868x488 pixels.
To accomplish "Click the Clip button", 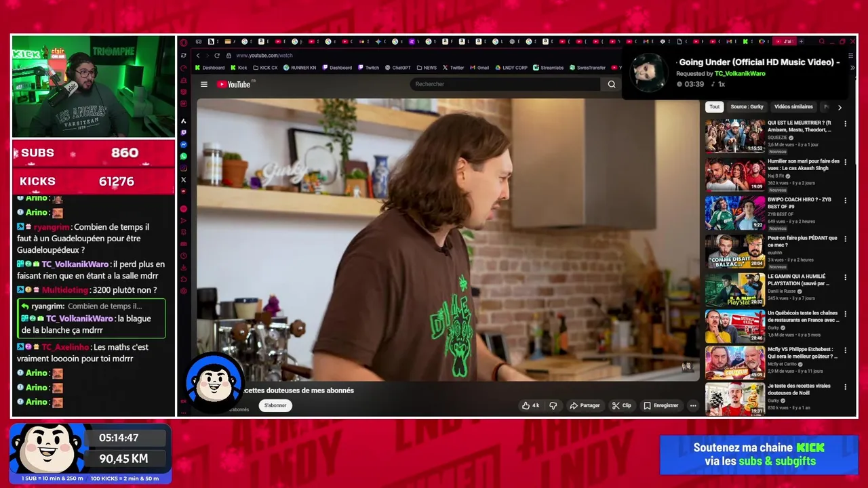I will [x=621, y=405].
